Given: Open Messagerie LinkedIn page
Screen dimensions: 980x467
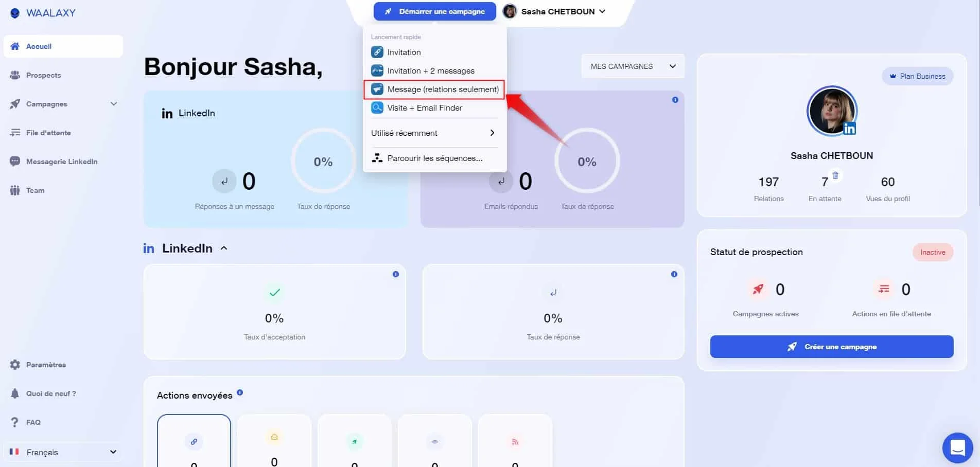Looking at the screenshot, I should (x=63, y=161).
